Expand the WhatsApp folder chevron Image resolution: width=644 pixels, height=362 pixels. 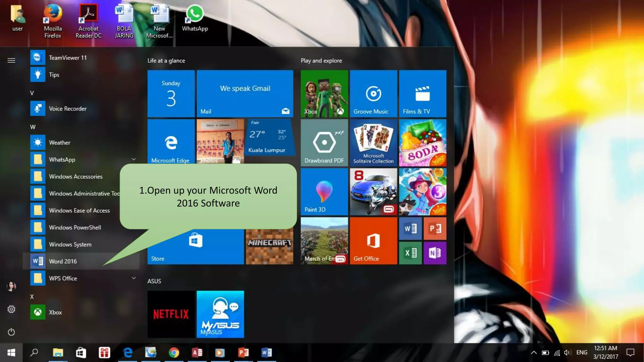coord(134,159)
